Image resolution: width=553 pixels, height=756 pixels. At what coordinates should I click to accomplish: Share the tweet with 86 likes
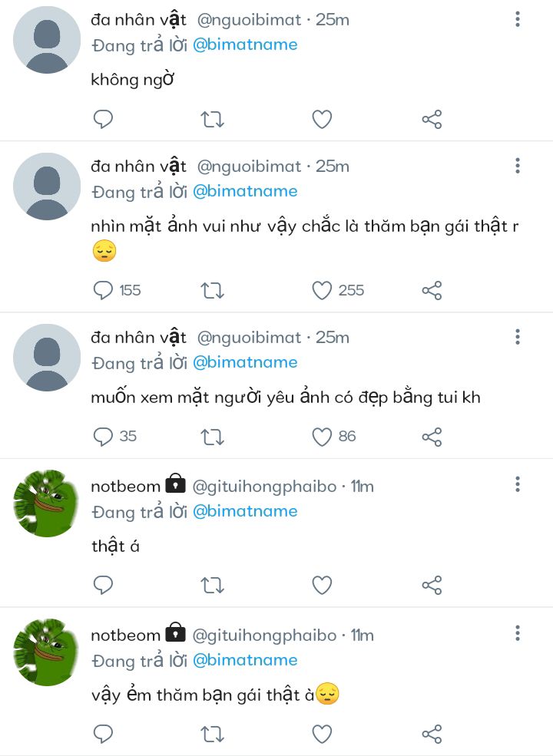click(432, 437)
